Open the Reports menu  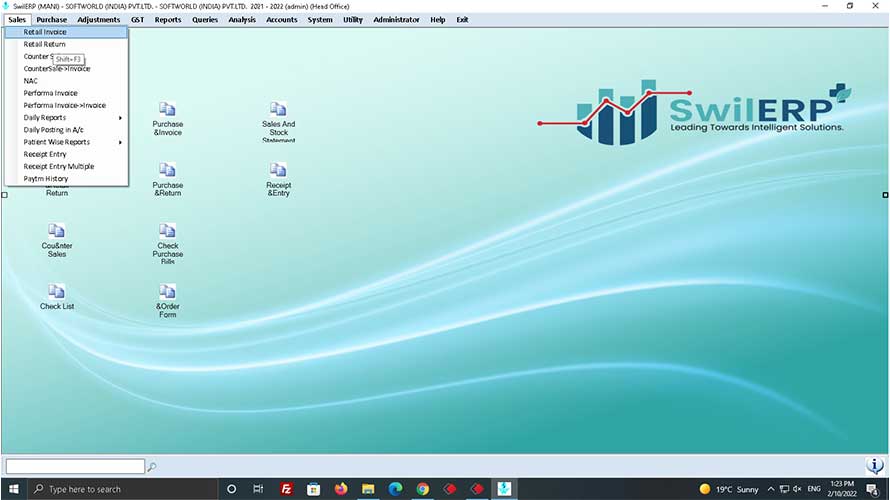tap(168, 19)
